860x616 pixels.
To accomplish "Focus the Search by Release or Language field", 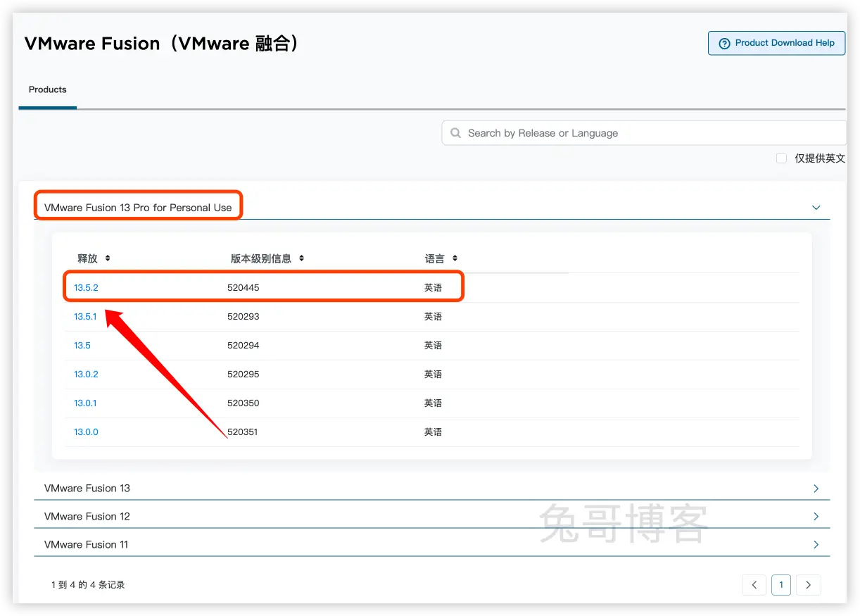I will click(644, 133).
